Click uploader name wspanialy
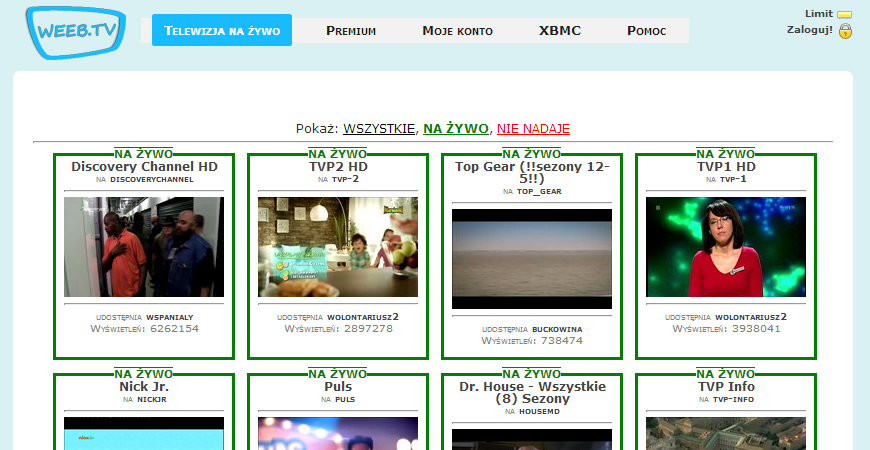The image size is (870, 450). point(170,317)
